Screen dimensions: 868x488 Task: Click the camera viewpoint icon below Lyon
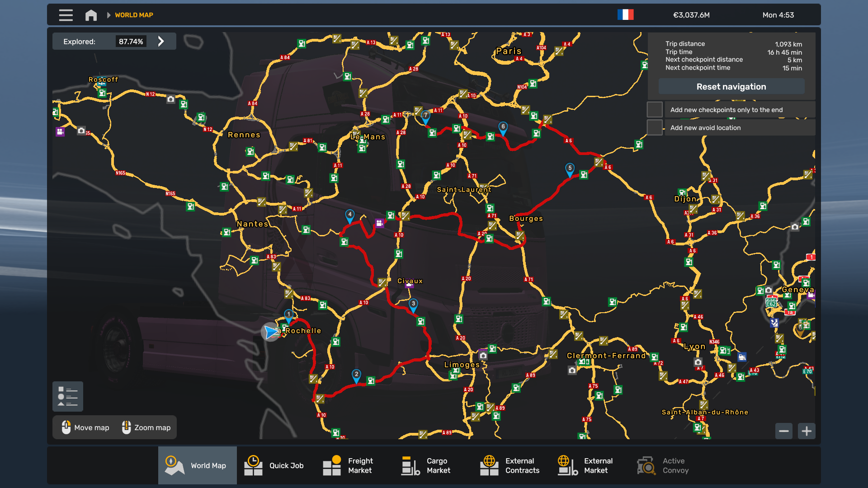click(698, 362)
